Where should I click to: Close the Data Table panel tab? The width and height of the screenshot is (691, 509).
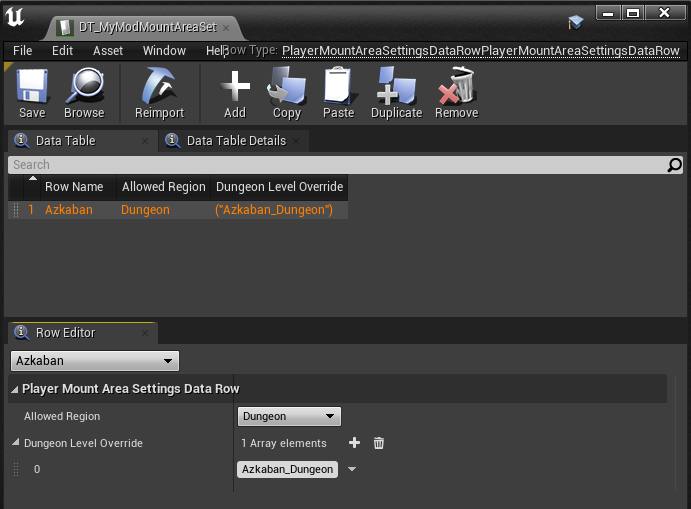(145, 141)
